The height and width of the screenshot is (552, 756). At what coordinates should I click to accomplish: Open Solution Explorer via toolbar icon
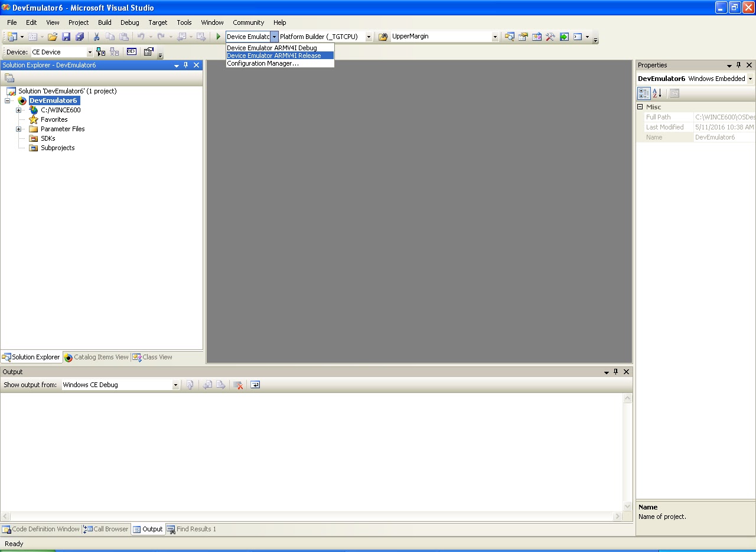click(x=510, y=37)
